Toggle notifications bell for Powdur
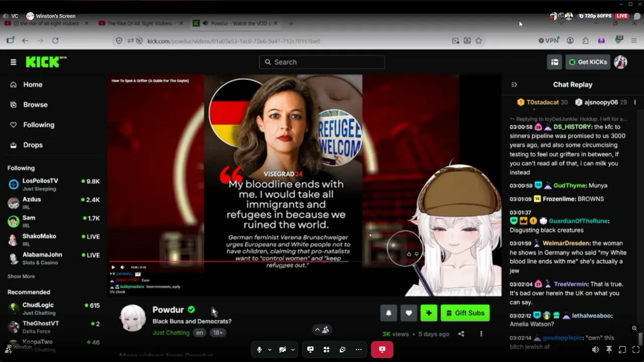This screenshot has height=362, width=644. click(x=388, y=313)
